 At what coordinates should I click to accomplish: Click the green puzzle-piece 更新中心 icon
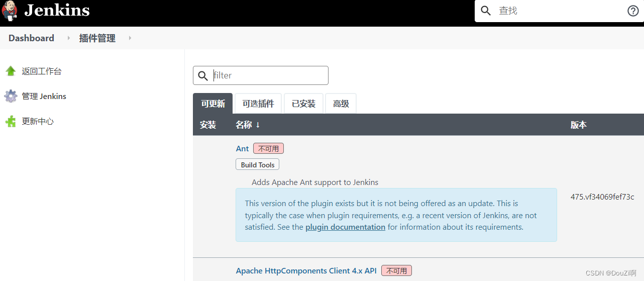point(11,121)
